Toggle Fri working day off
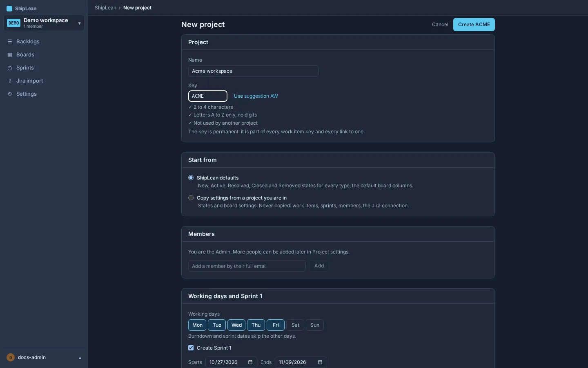The height and width of the screenshot is (368, 588). 276,325
